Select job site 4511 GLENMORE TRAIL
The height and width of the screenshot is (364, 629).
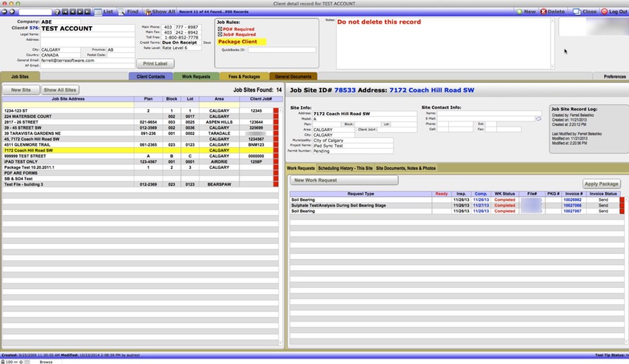click(138, 145)
